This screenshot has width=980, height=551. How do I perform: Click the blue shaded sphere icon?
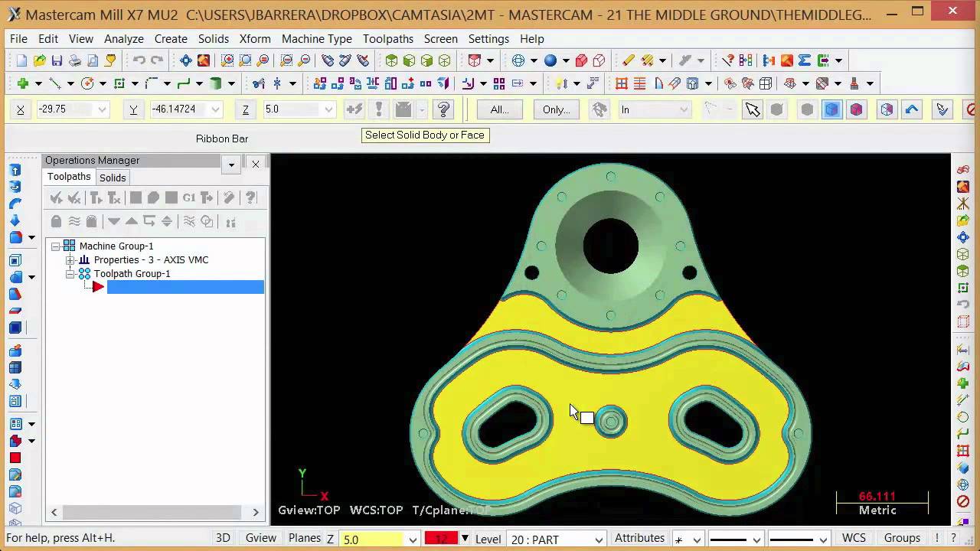[x=550, y=60]
